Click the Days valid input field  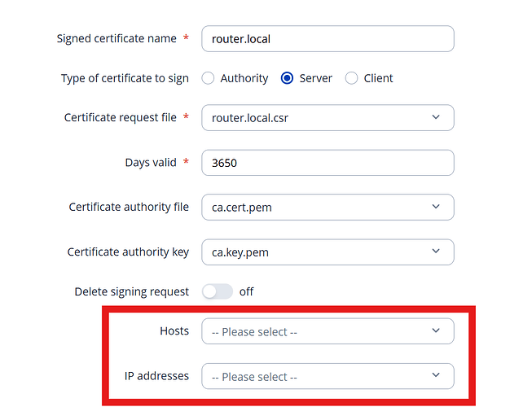[327, 163]
